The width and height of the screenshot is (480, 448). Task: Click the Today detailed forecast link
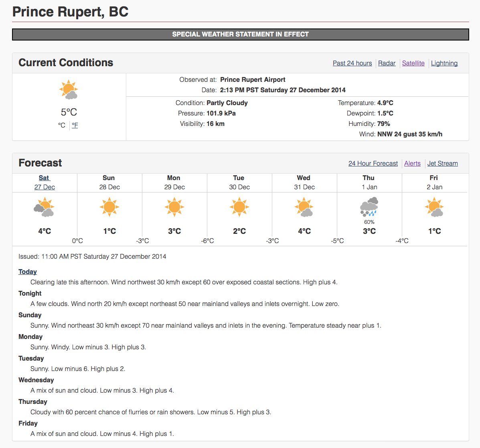[28, 272]
